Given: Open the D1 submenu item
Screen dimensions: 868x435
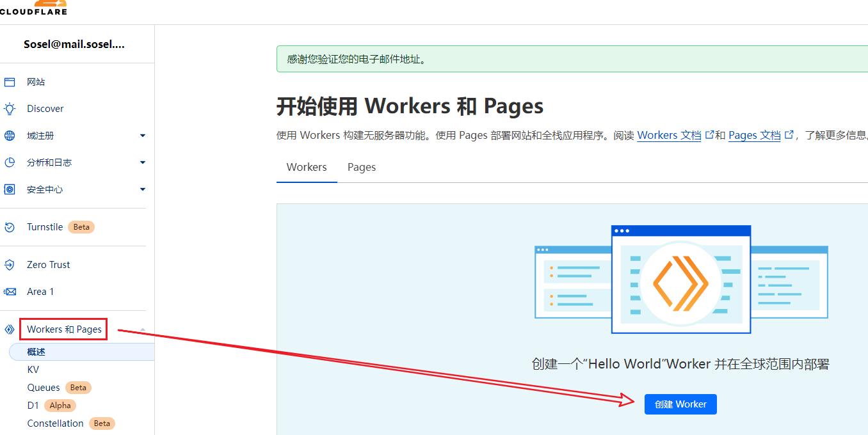Looking at the screenshot, I should pyautogui.click(x=33, y=406).
